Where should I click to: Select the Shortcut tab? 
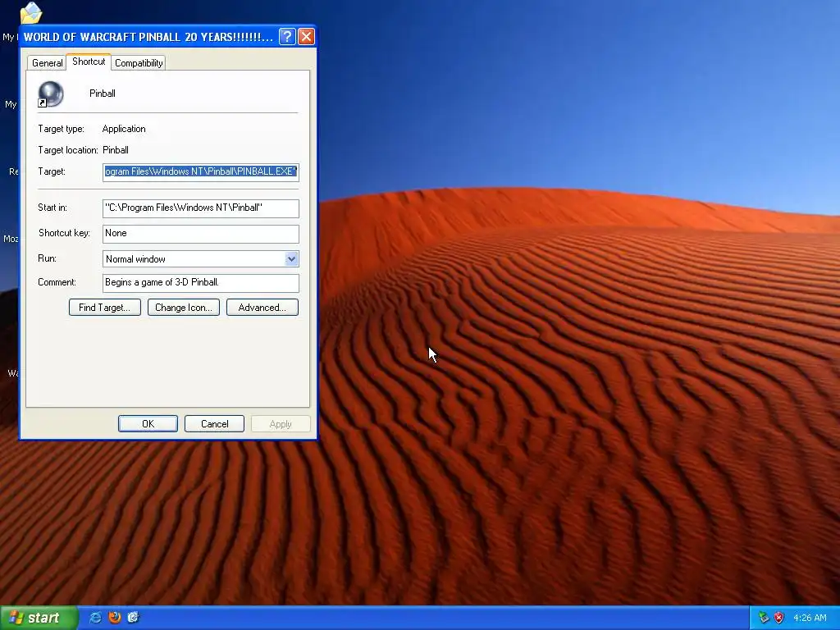(89, 62)
